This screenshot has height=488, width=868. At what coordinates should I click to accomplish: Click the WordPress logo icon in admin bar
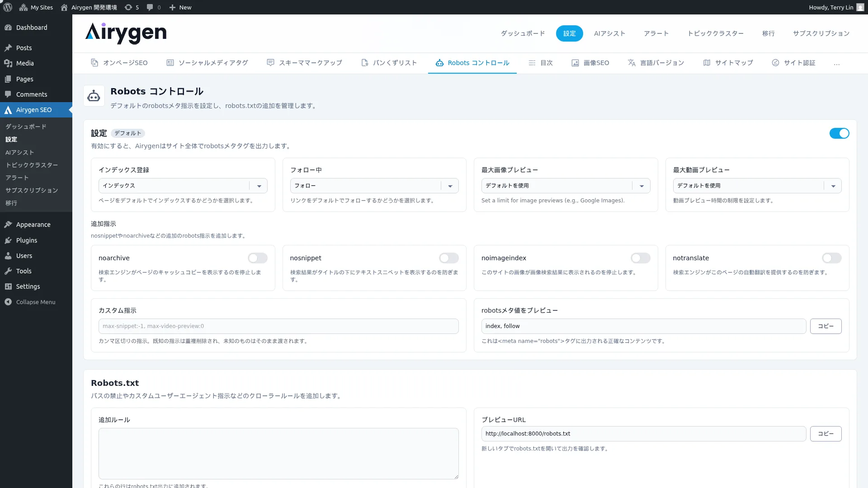8,7
